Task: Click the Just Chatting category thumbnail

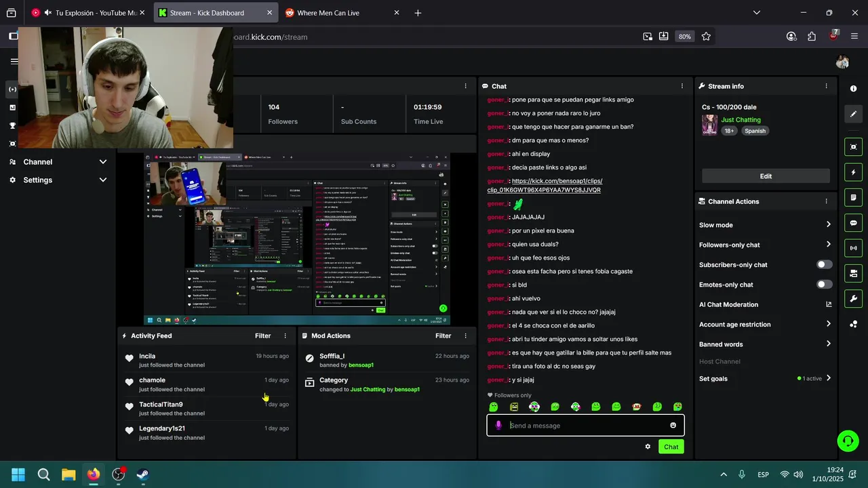Action: click(709, 125)
